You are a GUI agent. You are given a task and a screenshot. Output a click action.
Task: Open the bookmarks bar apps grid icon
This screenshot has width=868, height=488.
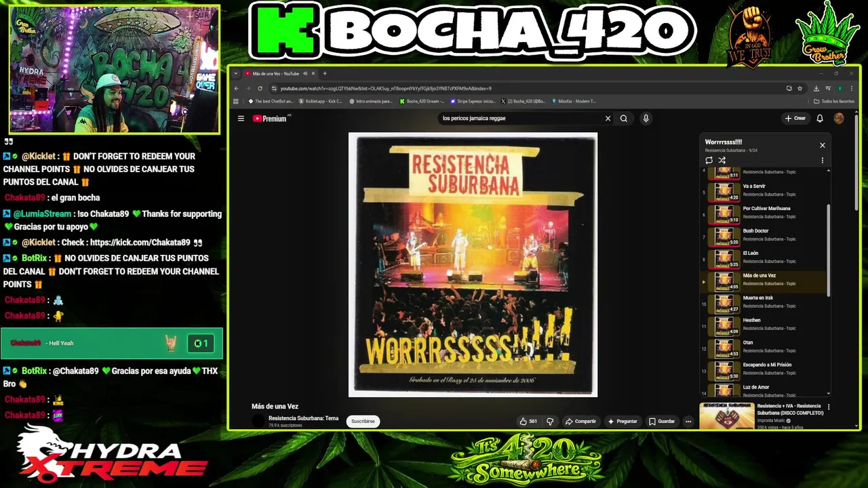click(236, 101)
